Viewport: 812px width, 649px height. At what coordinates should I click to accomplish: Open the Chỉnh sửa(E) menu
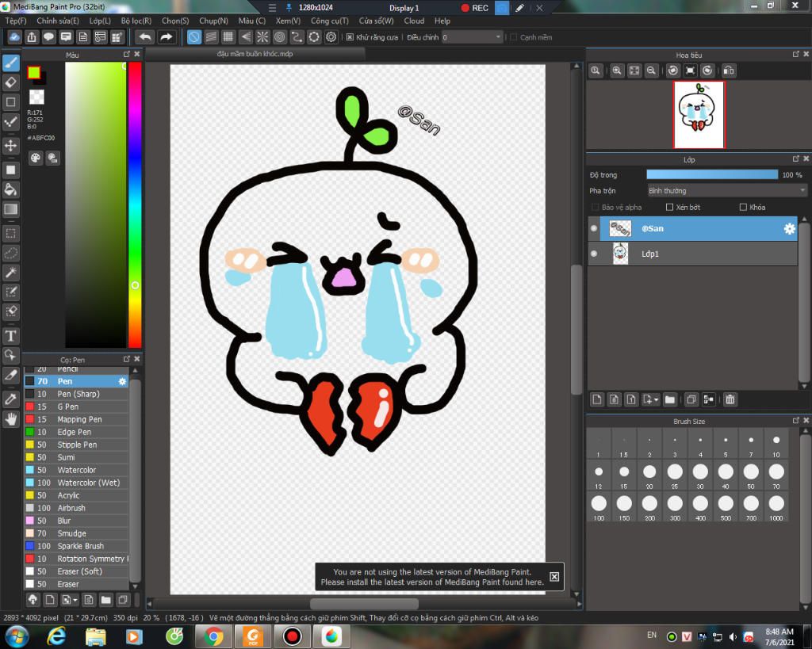tap(57, 21)
